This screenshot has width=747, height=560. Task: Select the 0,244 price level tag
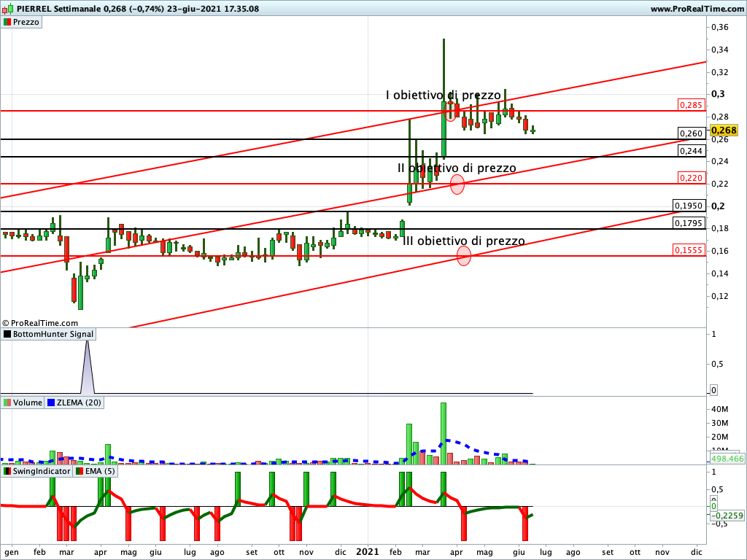(691, 150)
